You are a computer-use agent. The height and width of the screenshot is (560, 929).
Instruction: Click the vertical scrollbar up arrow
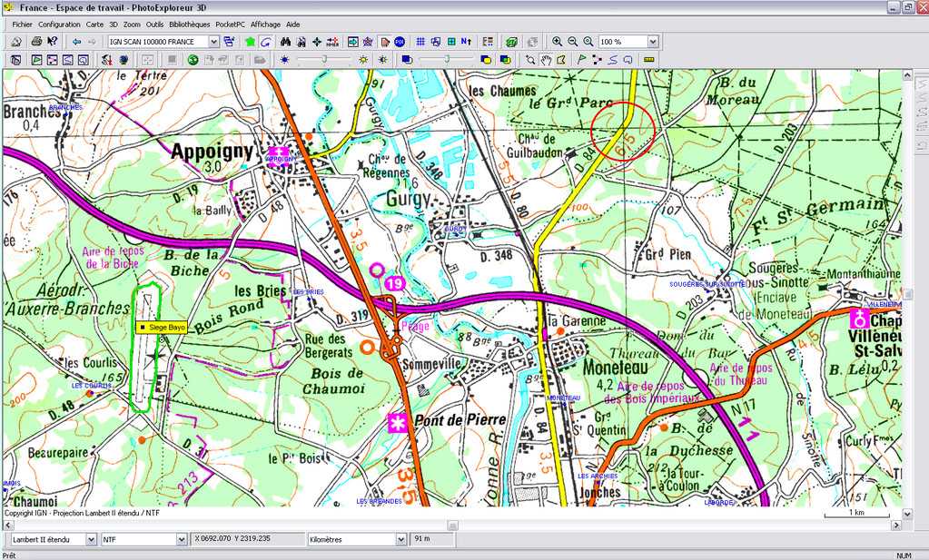click(x=907, y=75)
